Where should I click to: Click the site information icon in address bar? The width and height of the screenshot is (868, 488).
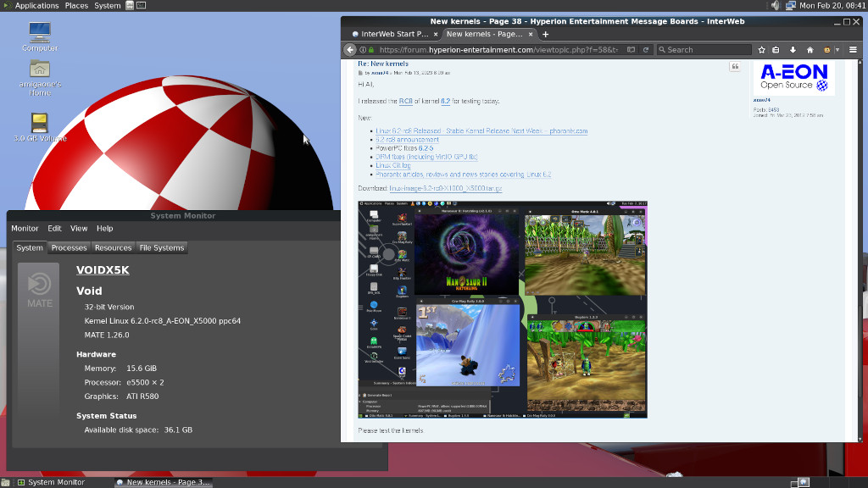click(x=363, y=50)
